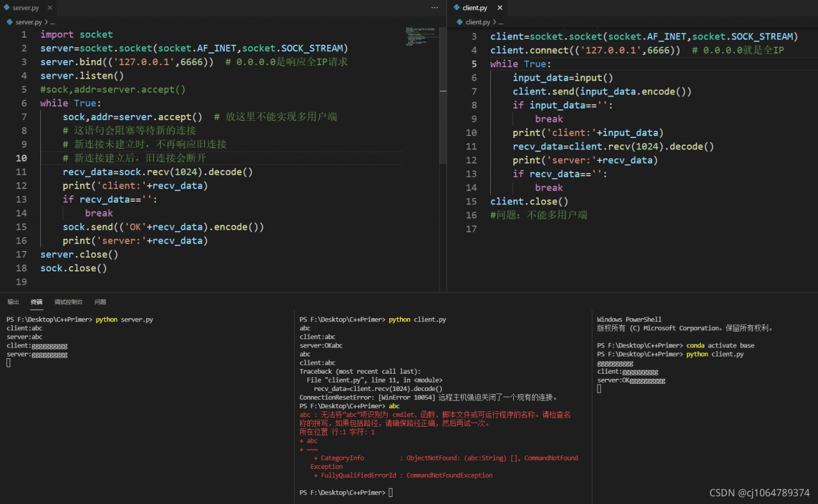The height and width of the screenshot is (504, 818).
Task: Activate the client.py editor tab
Action: pyautogui.click(x=474, y=8)
